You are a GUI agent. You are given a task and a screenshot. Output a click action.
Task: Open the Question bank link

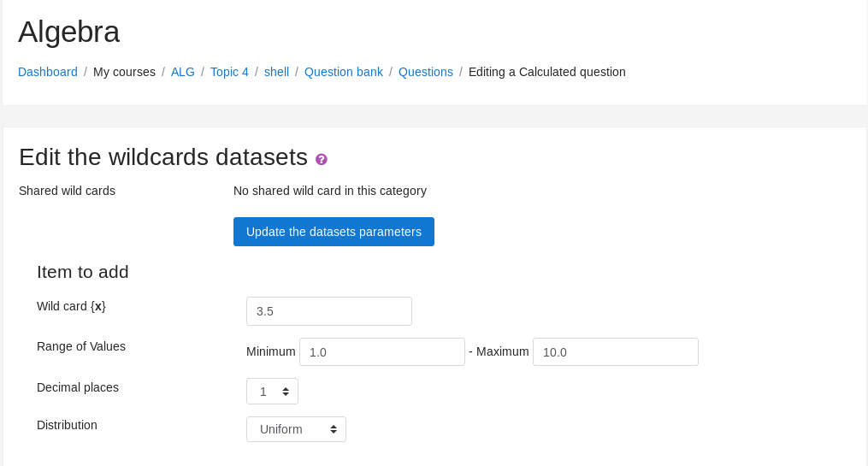coord(344,72)
